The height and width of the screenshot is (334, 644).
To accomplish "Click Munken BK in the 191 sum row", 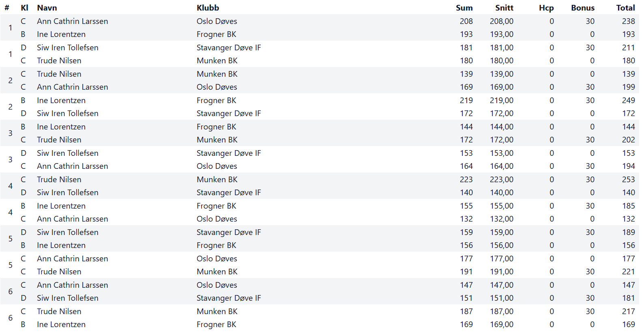I will [217, 272].
